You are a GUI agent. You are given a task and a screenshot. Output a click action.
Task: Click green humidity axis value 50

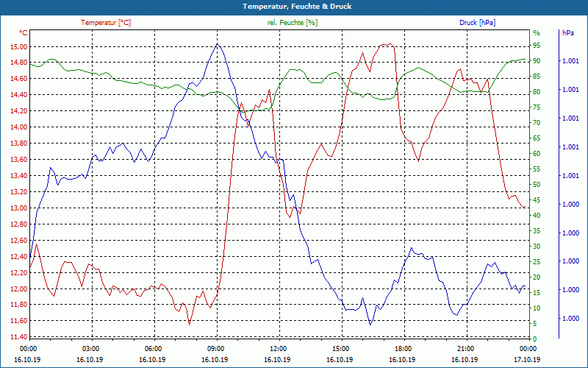[537, 185]
